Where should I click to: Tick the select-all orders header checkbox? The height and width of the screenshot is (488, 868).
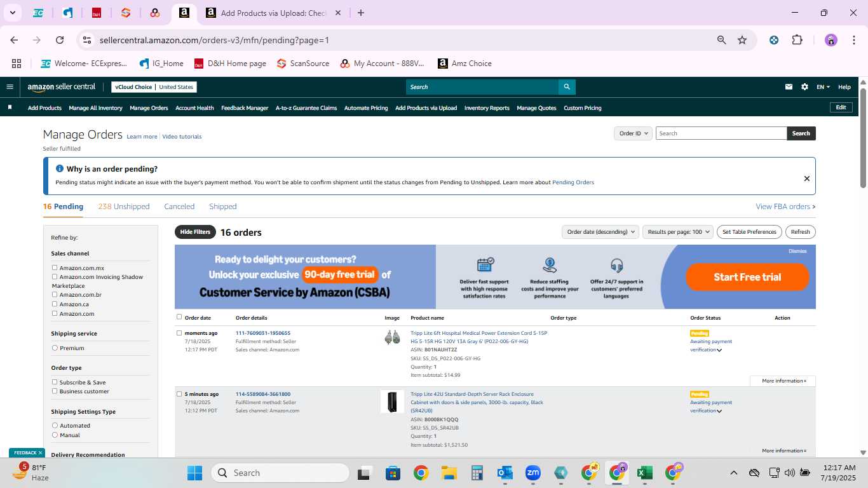click(179, 317)
